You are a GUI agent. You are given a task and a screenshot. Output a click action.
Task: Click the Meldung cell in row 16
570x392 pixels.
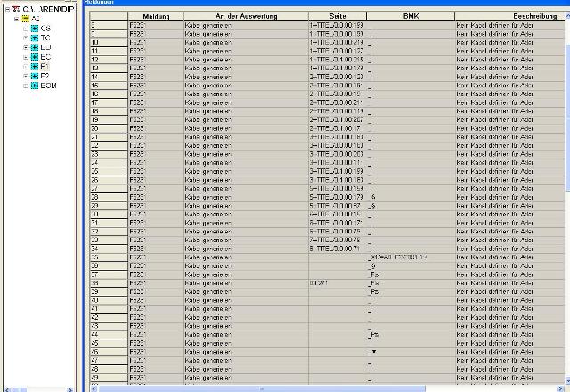(x=156, y=94)
